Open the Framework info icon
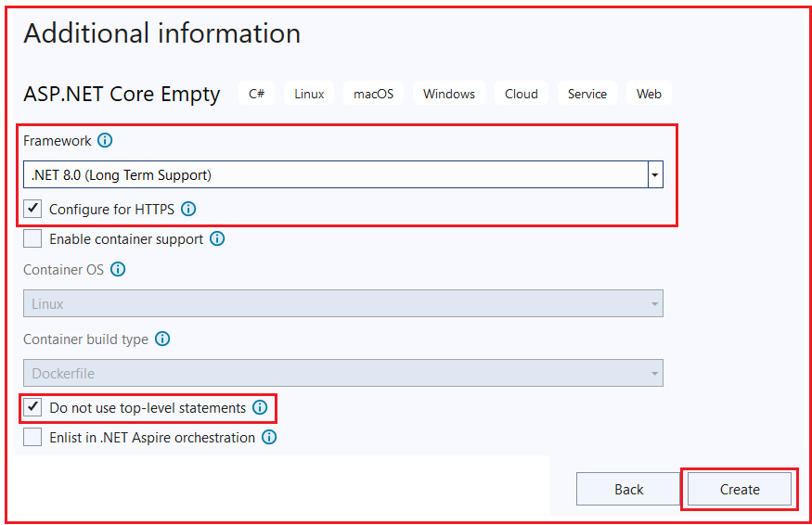812x525 pixels. (105, 140)
